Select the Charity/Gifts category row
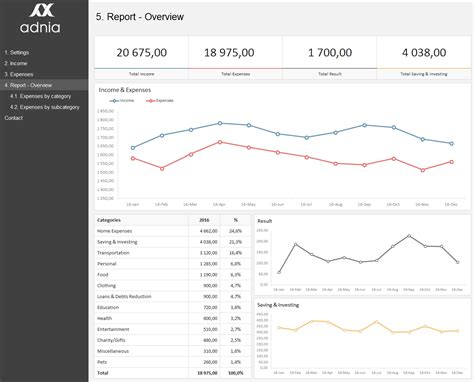Viewport: 474px width, 382px height. click(173, 340)
